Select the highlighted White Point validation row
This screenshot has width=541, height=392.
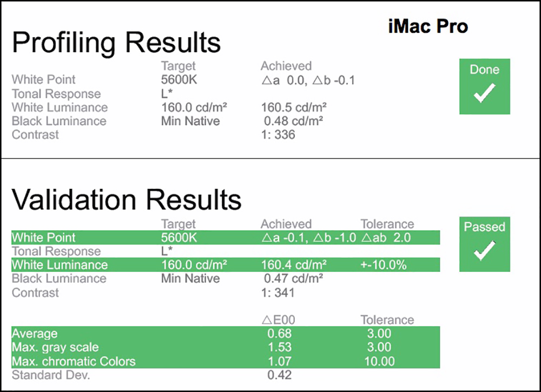point(225,237)
